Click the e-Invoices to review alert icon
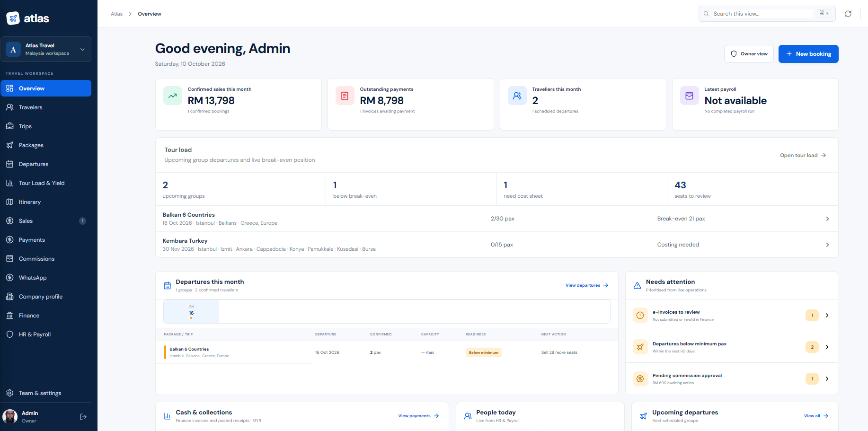Screen dimensions: 868x431 [x=640, y=315]
